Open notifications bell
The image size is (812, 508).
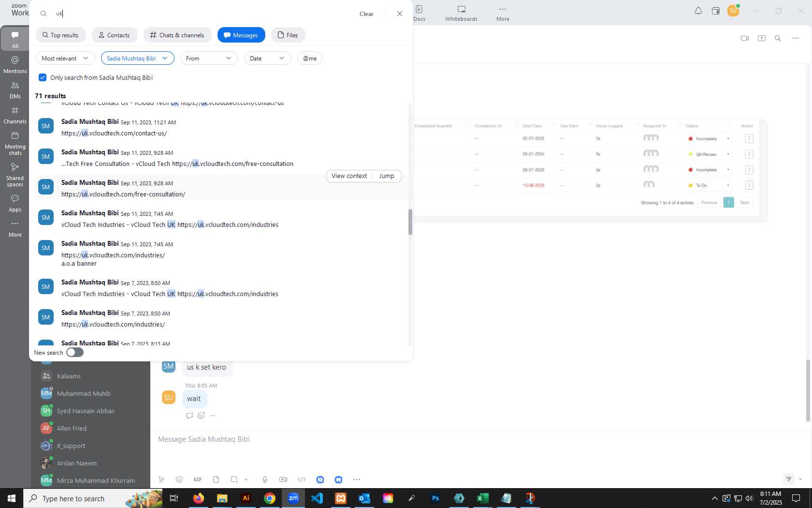[x=698, y=11]
